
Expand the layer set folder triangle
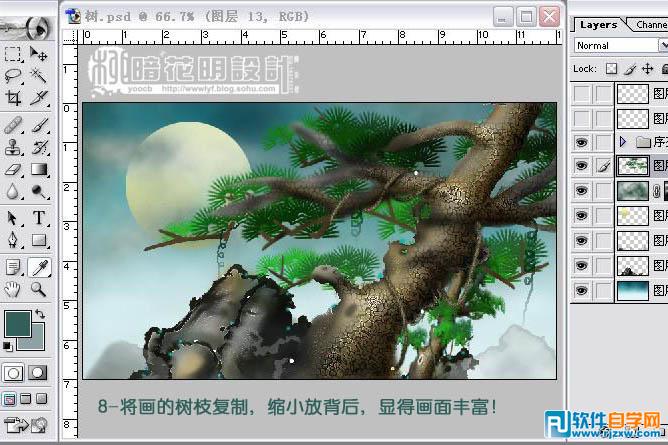(623, 142)
